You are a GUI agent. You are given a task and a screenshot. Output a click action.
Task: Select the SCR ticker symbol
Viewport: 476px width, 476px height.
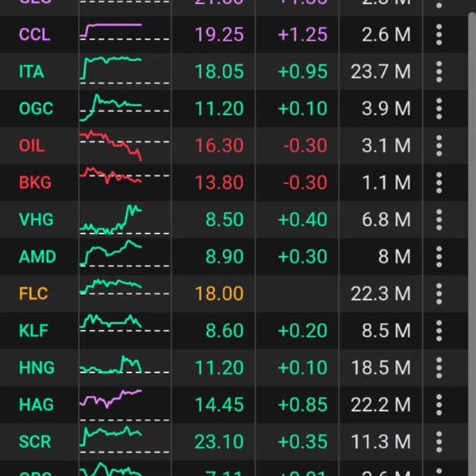(x=35, y=442)
